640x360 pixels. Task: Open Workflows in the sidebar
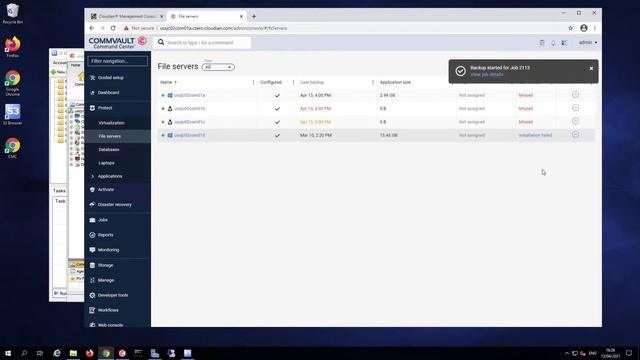click(x=108, y=310)
